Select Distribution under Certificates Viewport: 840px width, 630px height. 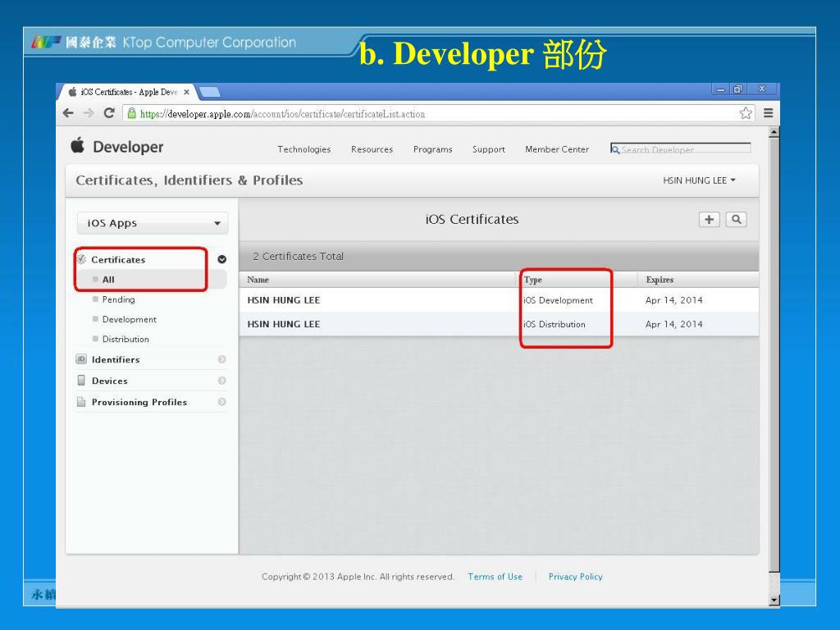126,339
